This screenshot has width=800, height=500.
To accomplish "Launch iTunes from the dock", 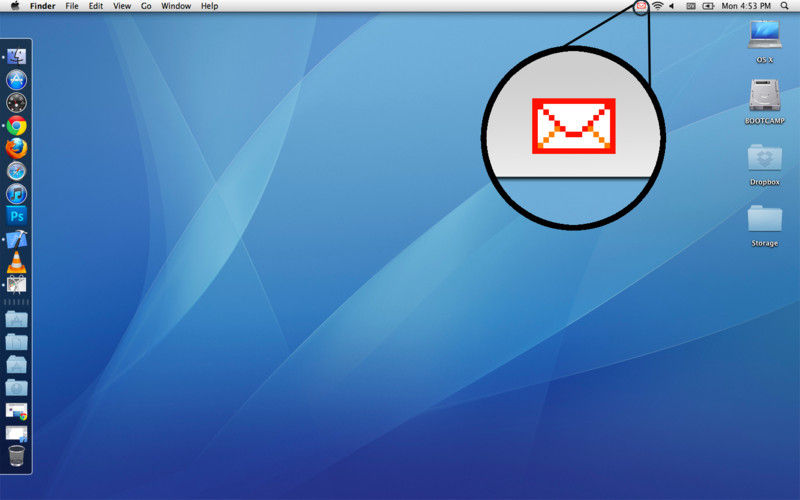I will [16, 193].
